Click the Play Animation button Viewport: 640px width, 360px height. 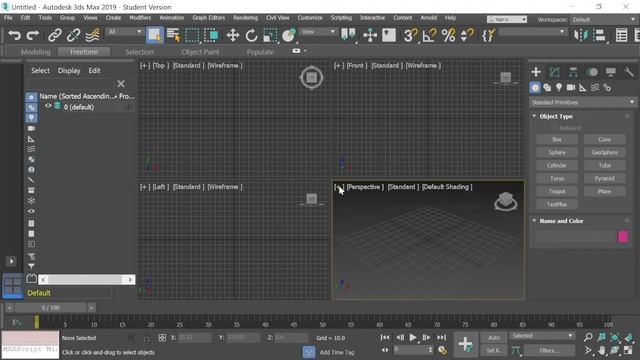413,338
